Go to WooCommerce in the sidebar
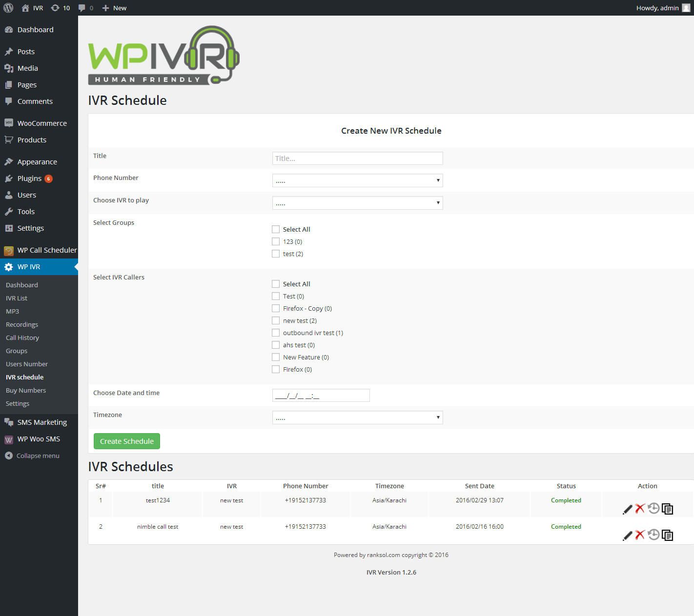This screenshot has width=694, height=616. tap(42, 123)
